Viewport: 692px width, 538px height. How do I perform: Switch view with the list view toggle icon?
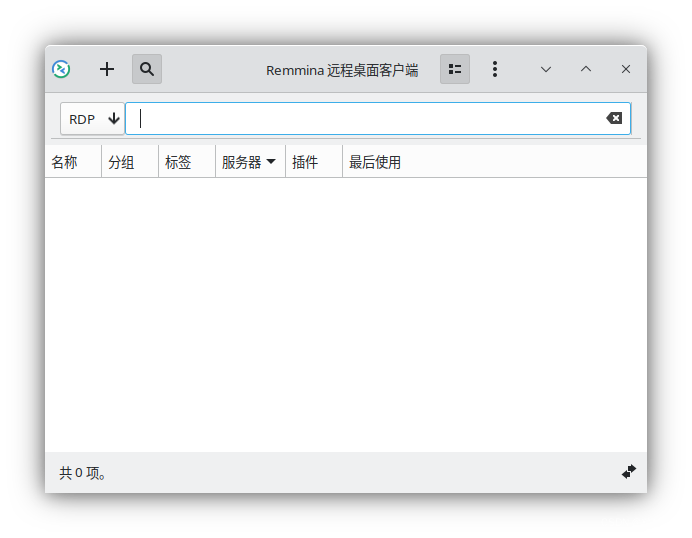[455, 69]
